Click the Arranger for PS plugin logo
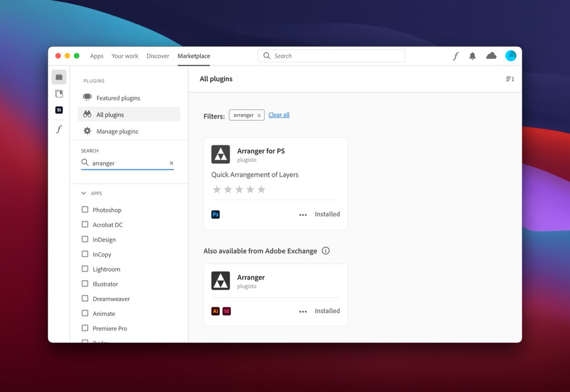 tap(220, 155)
